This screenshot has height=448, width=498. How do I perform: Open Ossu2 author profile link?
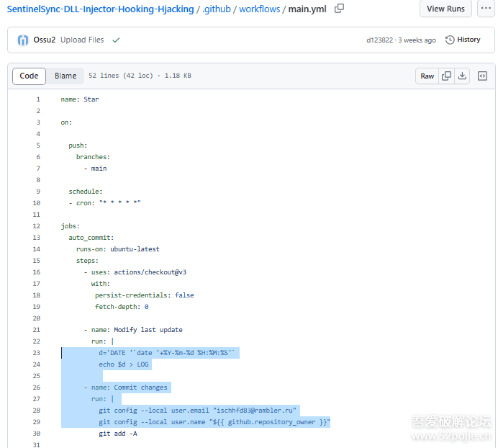pyautogui.click(x=45, y=40)
